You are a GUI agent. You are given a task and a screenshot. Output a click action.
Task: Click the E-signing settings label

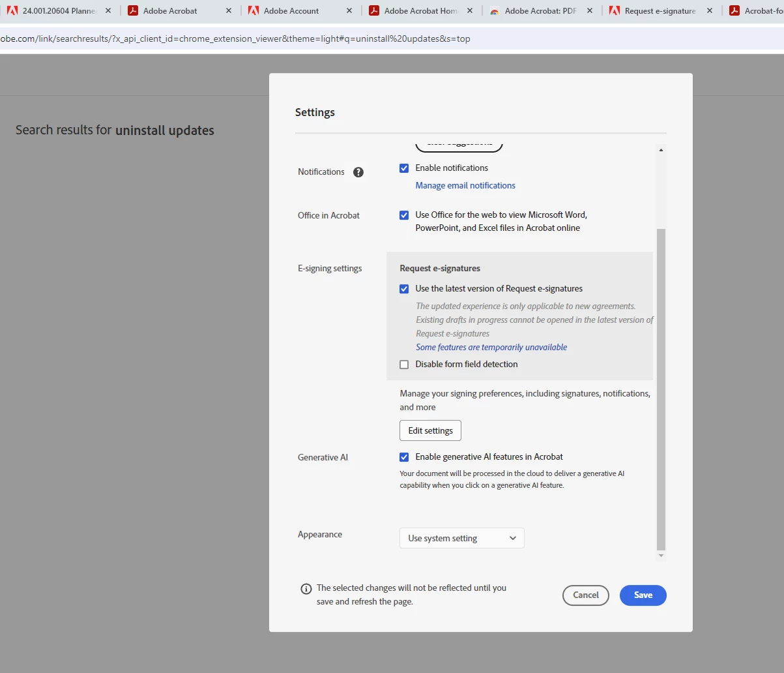click(x=330, y=269)
